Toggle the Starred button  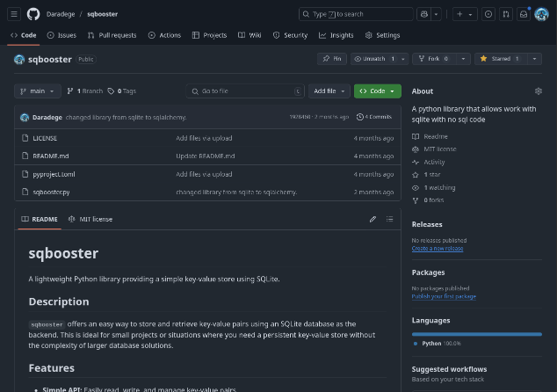[x=501, y=59]
